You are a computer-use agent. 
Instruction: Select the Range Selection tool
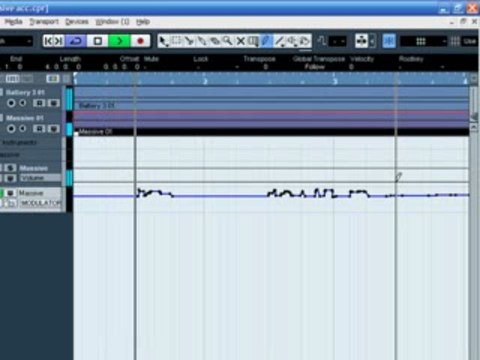pyautogui.click(x=176, y=41)
